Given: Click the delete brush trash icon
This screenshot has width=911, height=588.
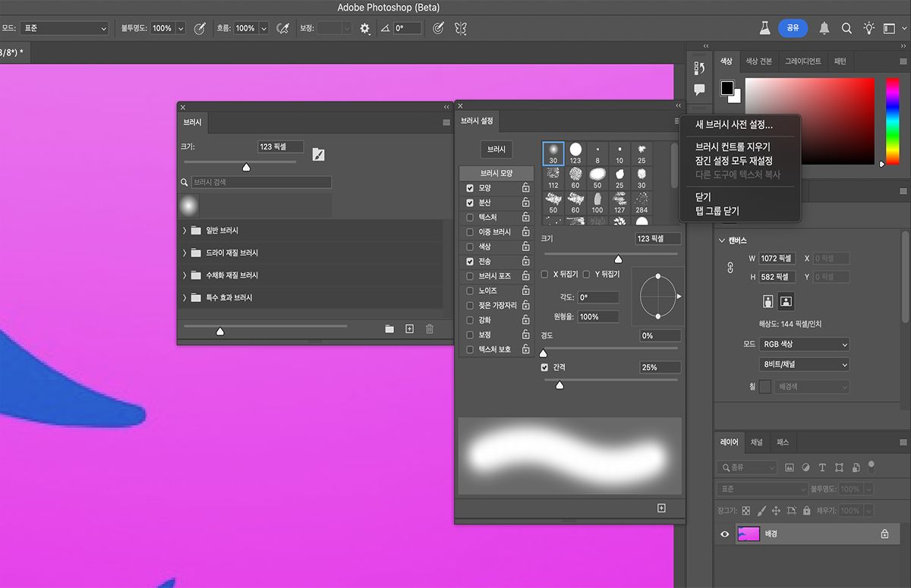Looking at the screenshot, I should [x=430, y=329].
